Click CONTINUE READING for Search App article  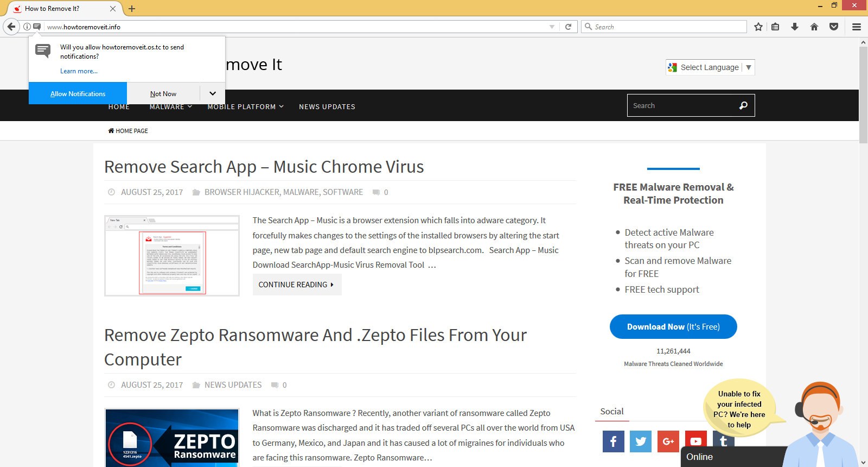coord(297,285)
